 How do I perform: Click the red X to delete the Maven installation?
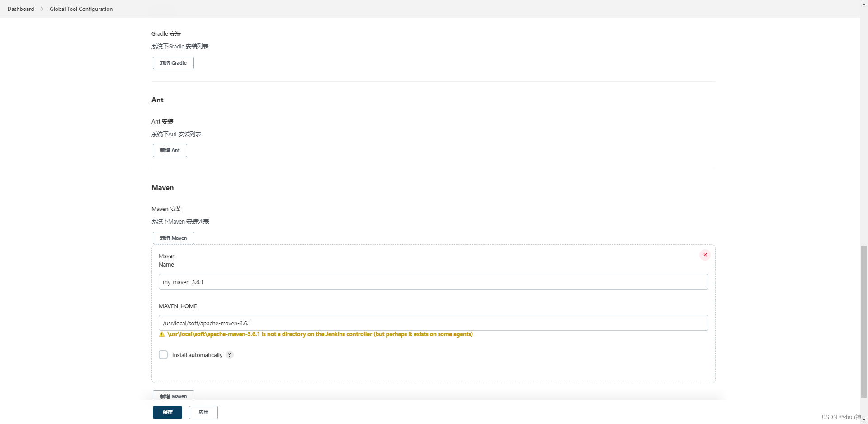pyautogui.click(x=705, y=255)
